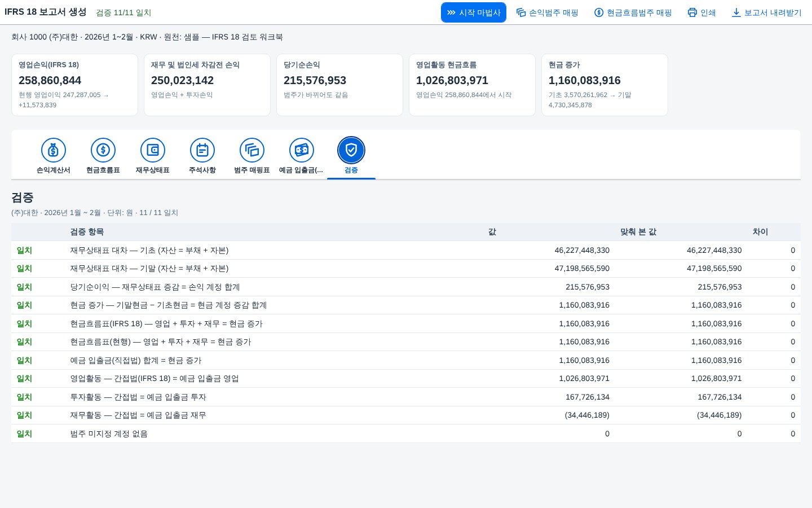Select the 재무상태표 wallet icon
This screenshot has height=508, width=812.
153,150
